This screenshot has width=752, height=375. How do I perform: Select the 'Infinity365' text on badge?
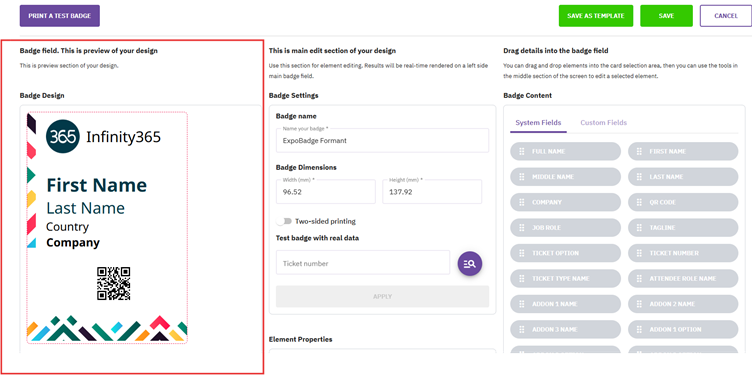(x=123, y=137)
